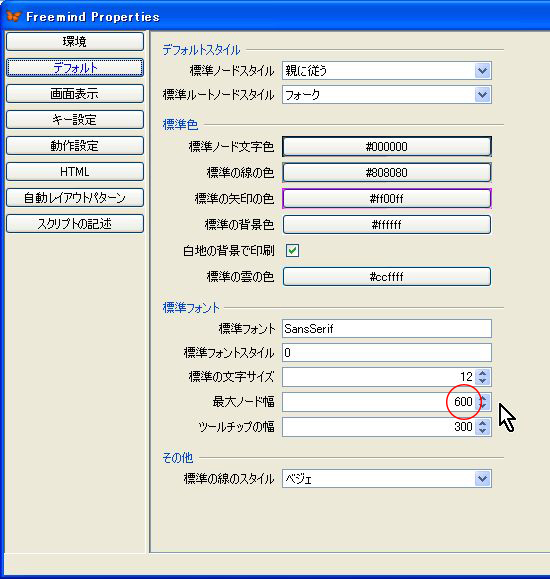Select the デフォルト settings tab

(75, 68)
